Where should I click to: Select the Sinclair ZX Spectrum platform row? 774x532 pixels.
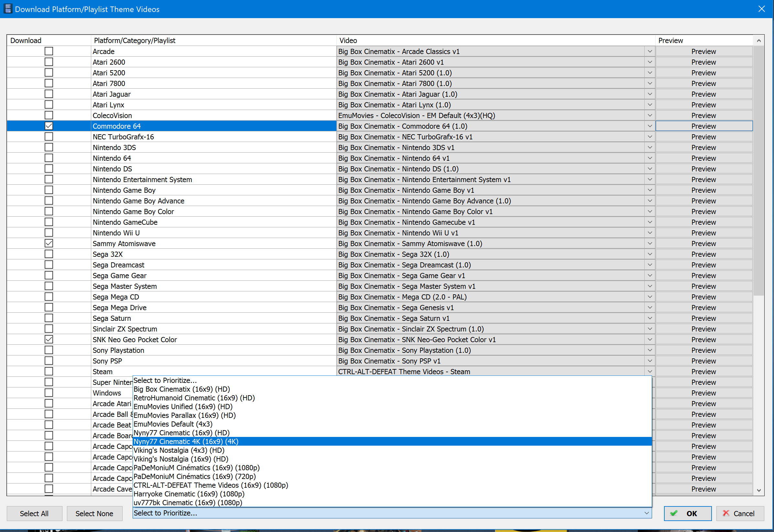(213, 329)
